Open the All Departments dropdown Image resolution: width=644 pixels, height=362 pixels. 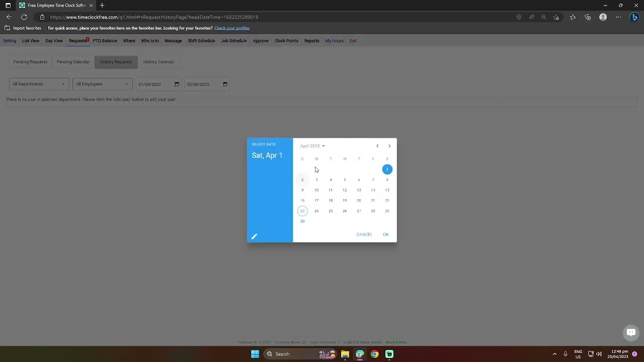(39, 84)
